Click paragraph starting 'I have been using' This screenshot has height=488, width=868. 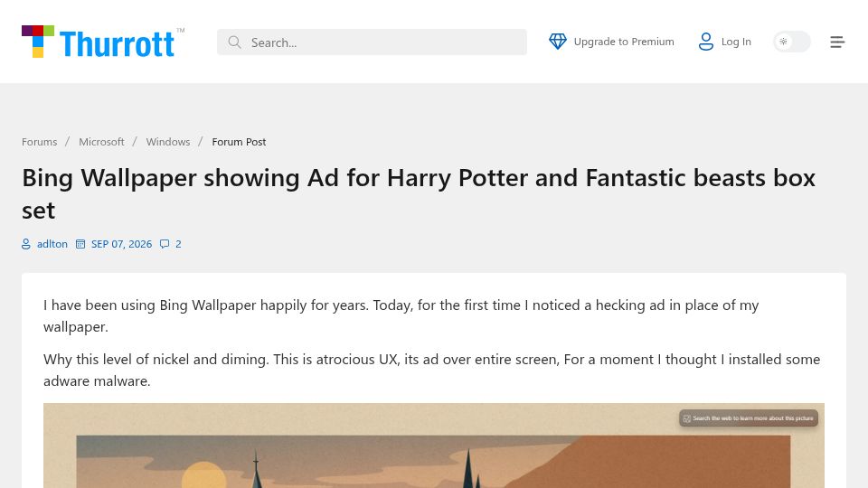[x=401, y=316]
